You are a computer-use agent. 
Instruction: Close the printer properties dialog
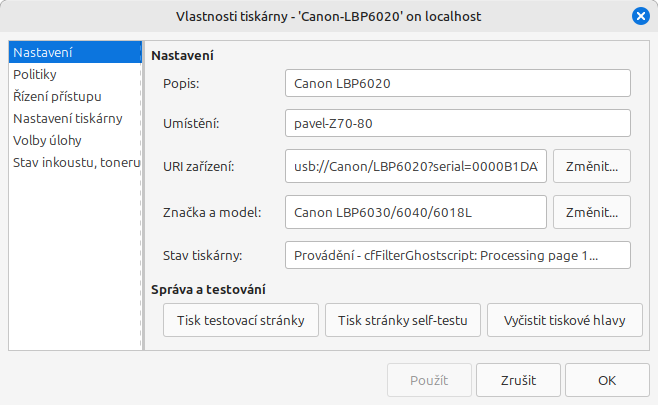pos(641,16)
